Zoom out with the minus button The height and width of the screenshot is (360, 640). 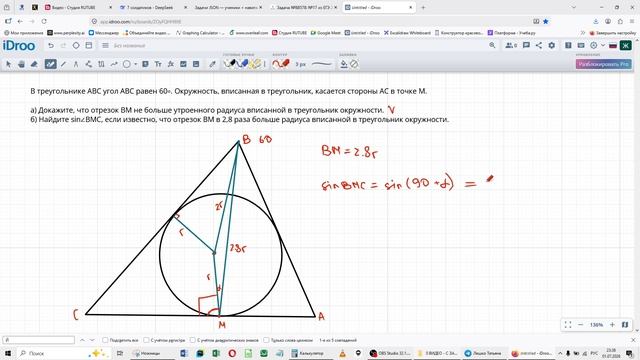tap(580, 324)
